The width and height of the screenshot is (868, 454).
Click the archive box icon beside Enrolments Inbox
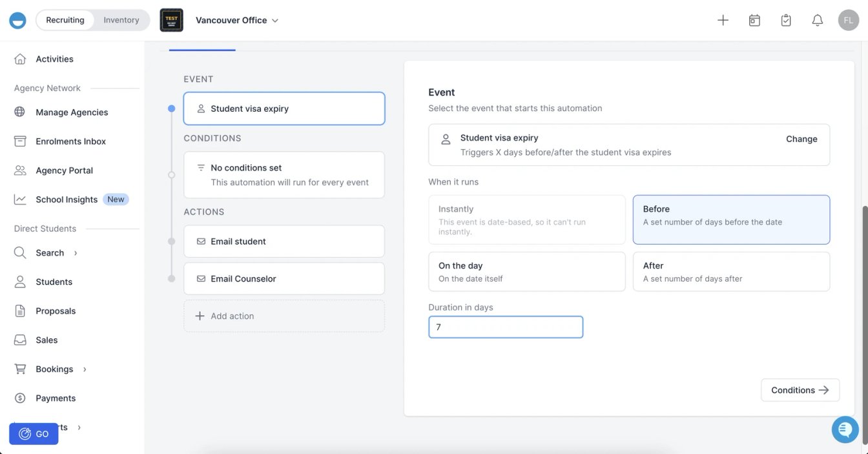coord(20,141)
